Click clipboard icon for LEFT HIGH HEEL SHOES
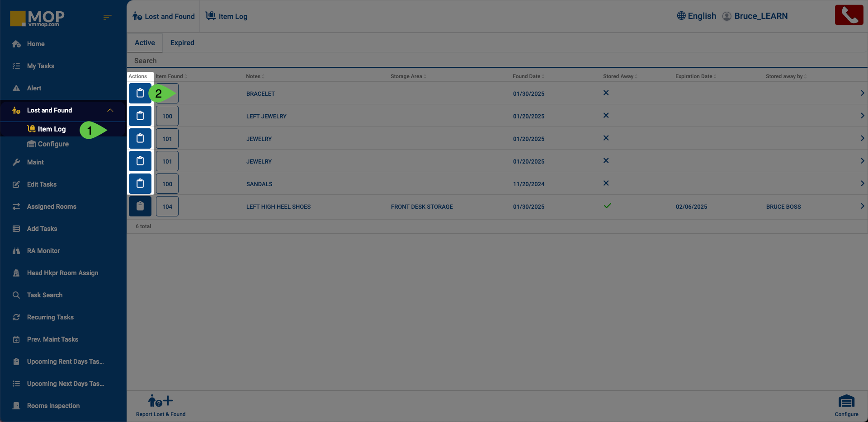Screen dimensions: 868x422 point(140,206)
